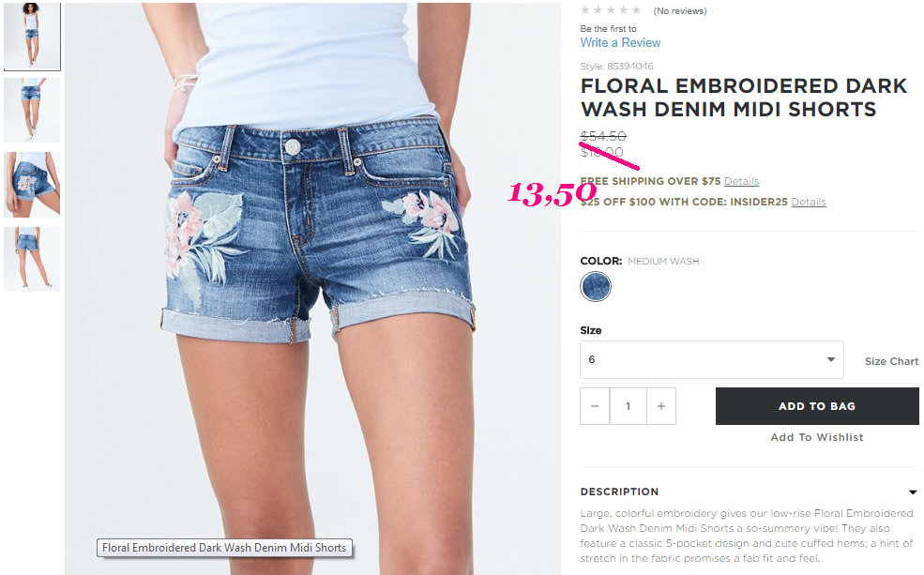924x575 pixels.
Task: Click the Size dropdown arrow
Action: point(831,359)
